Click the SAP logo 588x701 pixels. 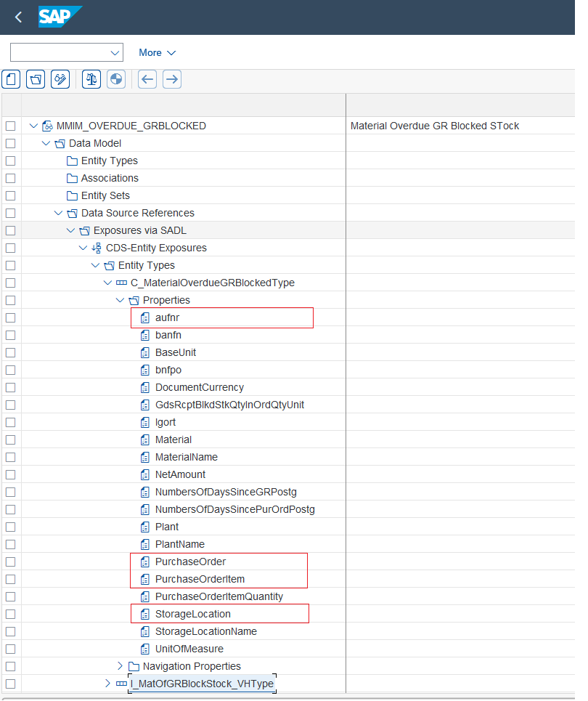60,17
